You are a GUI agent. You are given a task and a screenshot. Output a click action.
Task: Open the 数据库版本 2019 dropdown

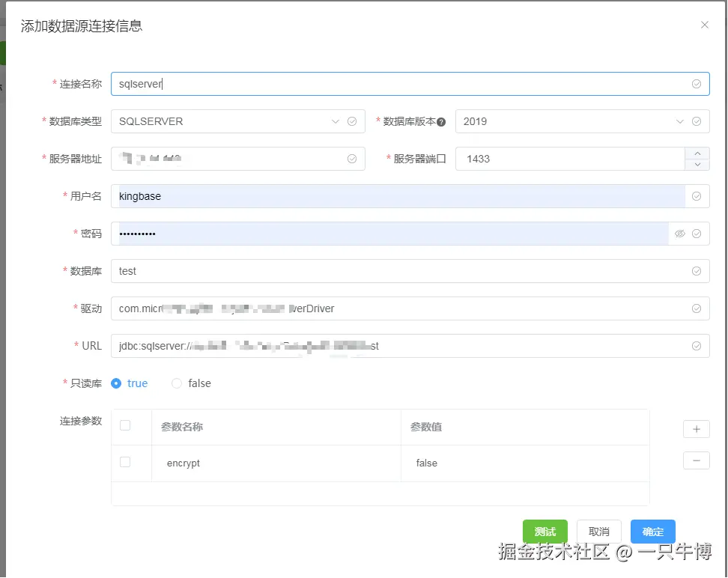point(582,121)
